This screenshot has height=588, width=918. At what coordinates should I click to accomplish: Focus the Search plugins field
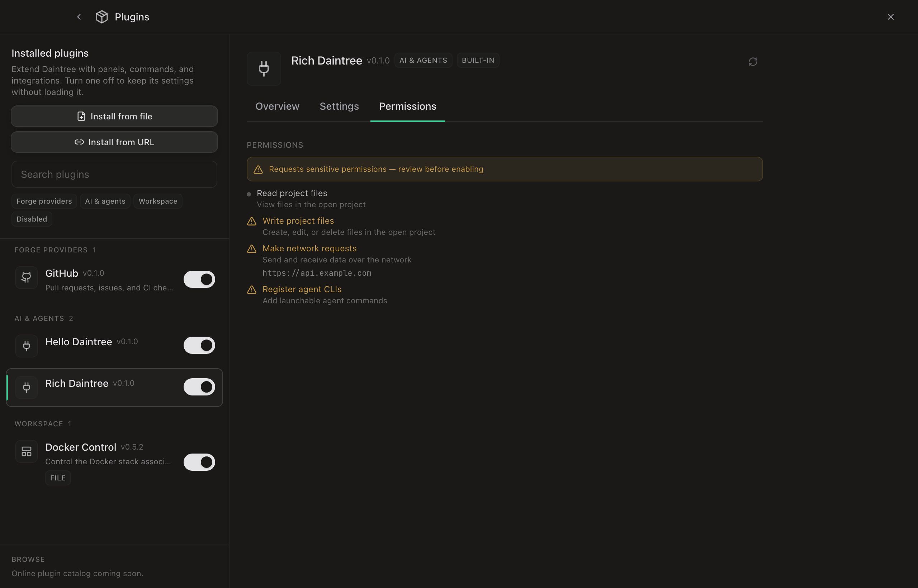[x=114, y=174]
